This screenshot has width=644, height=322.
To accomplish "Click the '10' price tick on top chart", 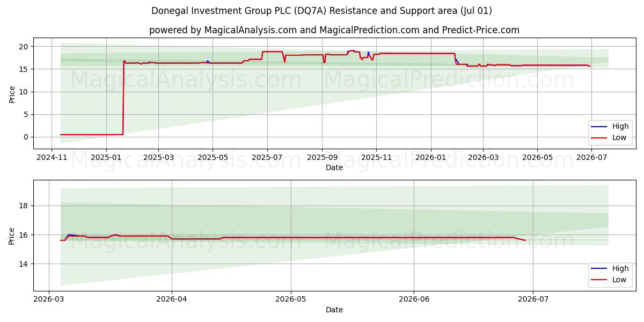I will (x=24, y=92).
